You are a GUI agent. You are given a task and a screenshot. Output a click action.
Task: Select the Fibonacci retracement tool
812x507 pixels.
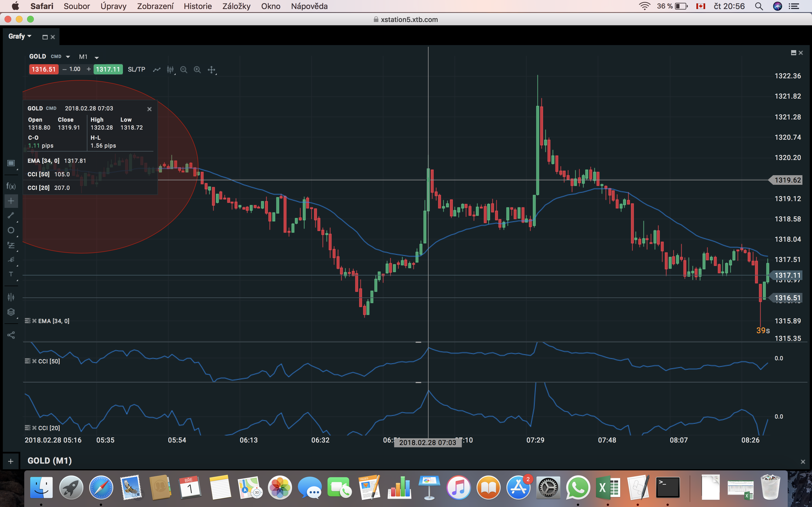point(11,245)
